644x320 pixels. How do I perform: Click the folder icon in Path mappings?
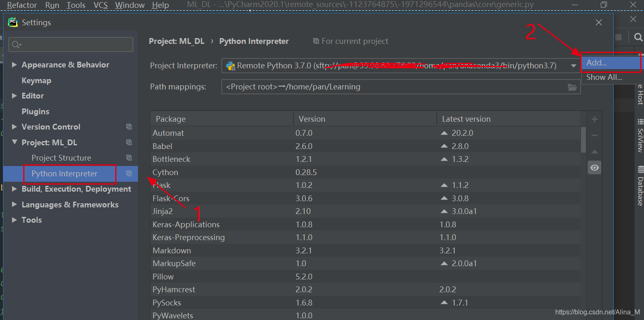pos(572,87)
